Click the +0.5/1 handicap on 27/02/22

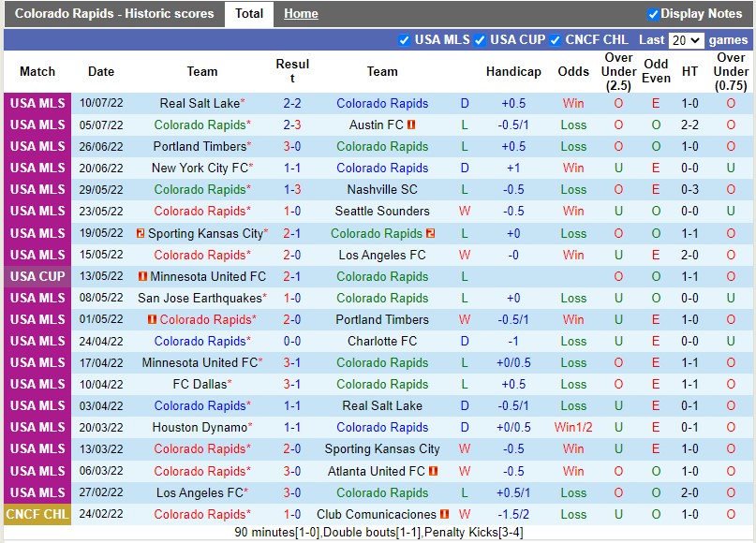(x=513, y=492)
